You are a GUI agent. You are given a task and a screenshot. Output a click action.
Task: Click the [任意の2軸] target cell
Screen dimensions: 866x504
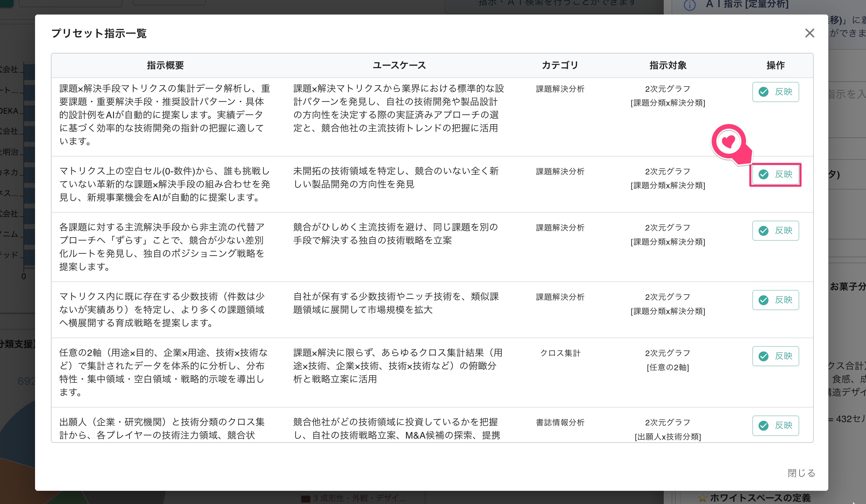tap(668, 367)
